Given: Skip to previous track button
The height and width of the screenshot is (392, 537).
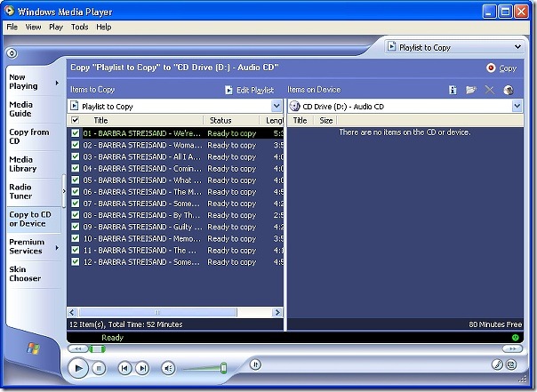Looking at the screenshot, I should pos(124,368).
